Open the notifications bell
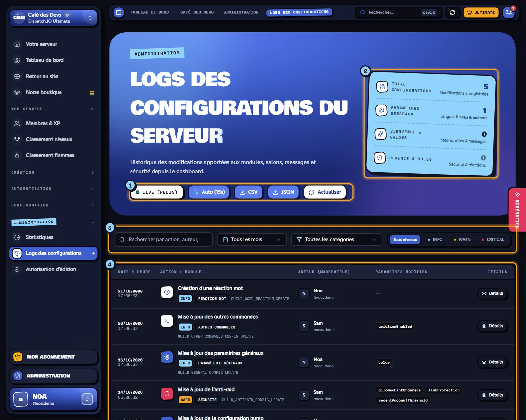Viewport: 526px width, 420px height. tap(509, 12)
